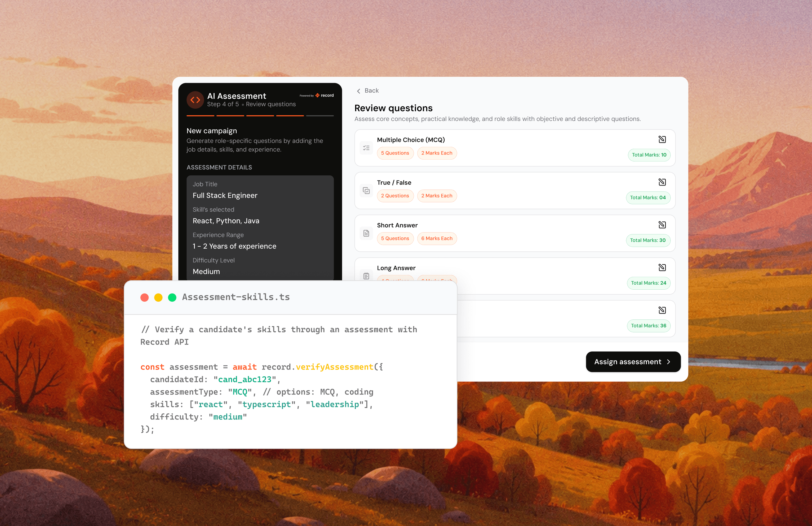Click the Total Marks: 04 badge
The width and height of the screenshot is (812, 526).
click(x=648, y=197)
